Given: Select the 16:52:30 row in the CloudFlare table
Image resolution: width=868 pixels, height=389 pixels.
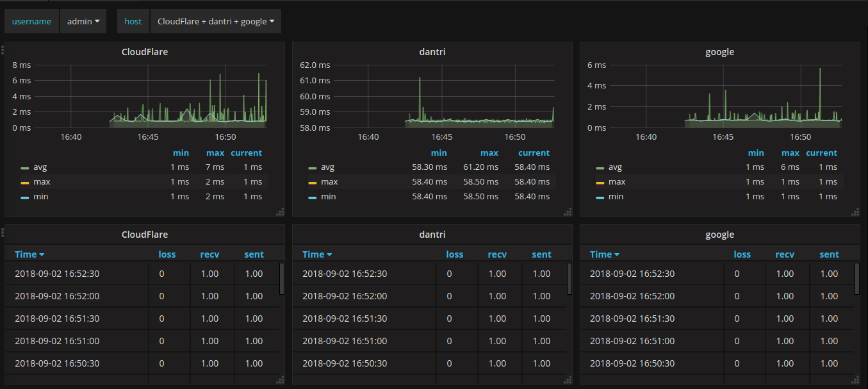Looking at the screenshot, I should 142,274.
